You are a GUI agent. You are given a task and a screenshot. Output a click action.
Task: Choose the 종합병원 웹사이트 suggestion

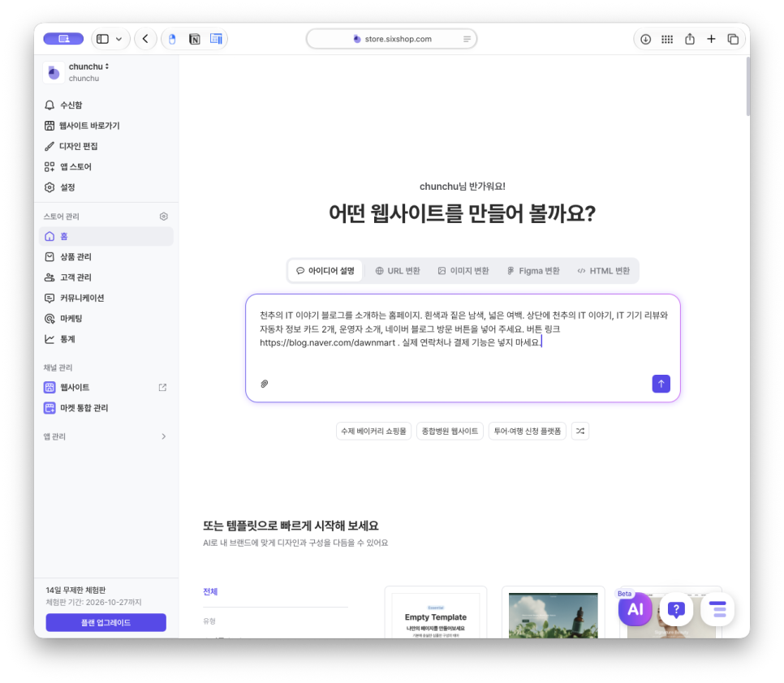pyautogui.click(x=450, y=431)
